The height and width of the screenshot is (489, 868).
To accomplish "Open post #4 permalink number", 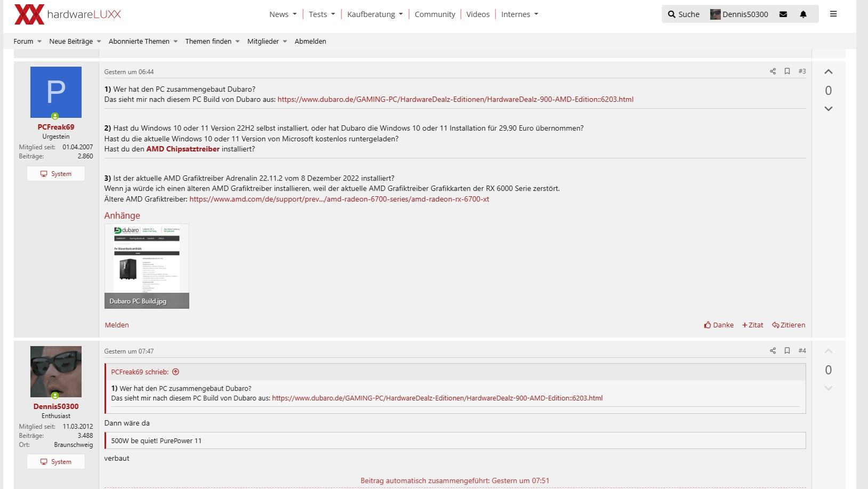I will coord(802,350).
